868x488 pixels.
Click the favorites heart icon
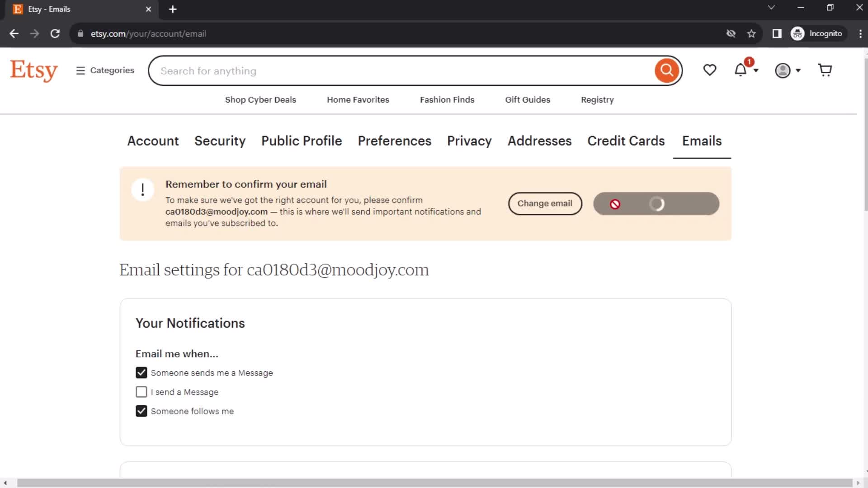710,70
